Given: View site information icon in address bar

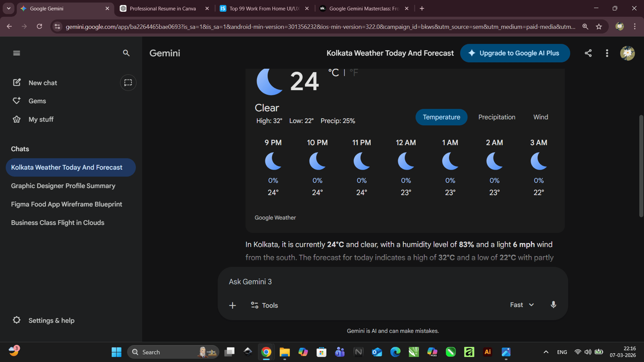Looking at the screenshot, I should pos(57,26).
